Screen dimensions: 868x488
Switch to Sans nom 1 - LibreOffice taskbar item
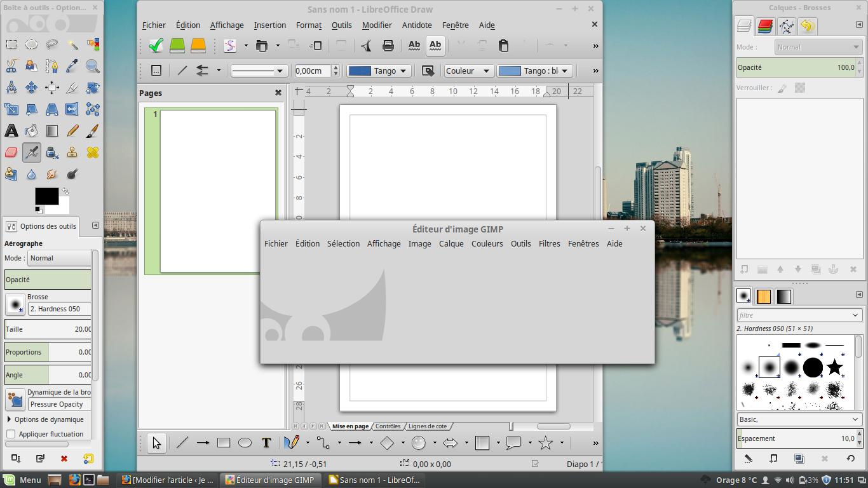pos(374,480)
